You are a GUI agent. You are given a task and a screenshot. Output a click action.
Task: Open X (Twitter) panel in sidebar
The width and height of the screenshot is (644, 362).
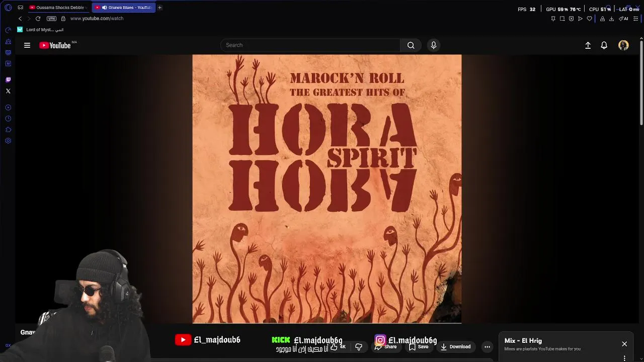click(8, 91)
